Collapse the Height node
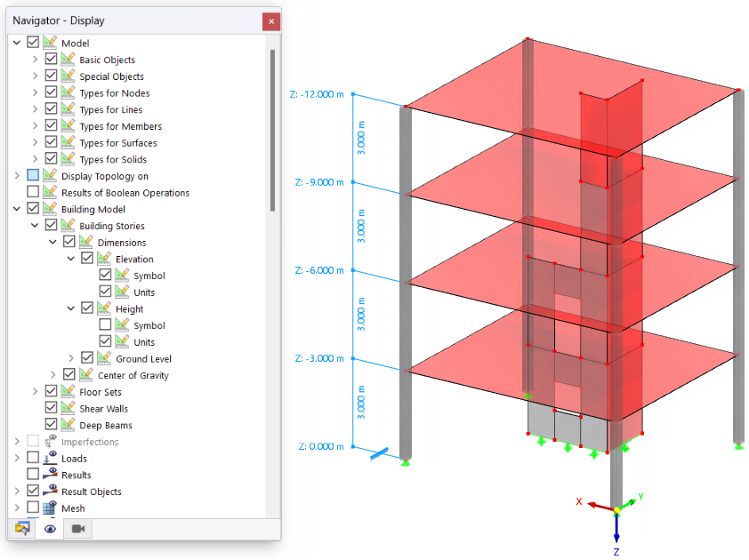749x560 pixels. click(71, 308)
